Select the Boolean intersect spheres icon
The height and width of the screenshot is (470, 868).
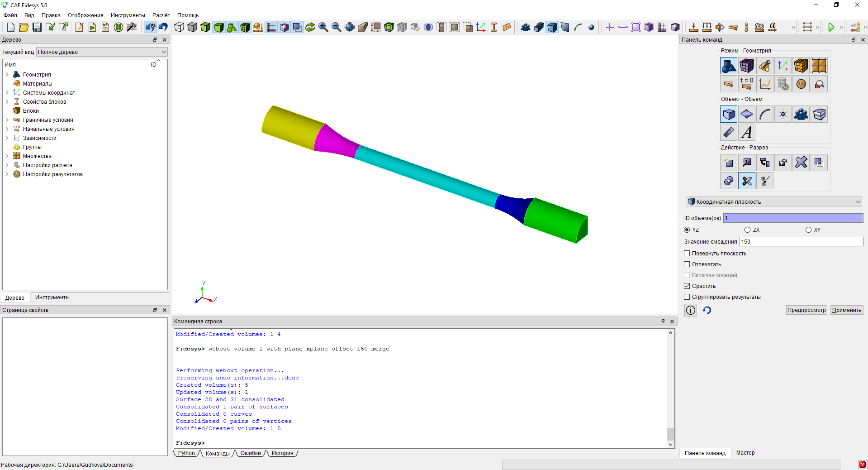coord(729,181)
